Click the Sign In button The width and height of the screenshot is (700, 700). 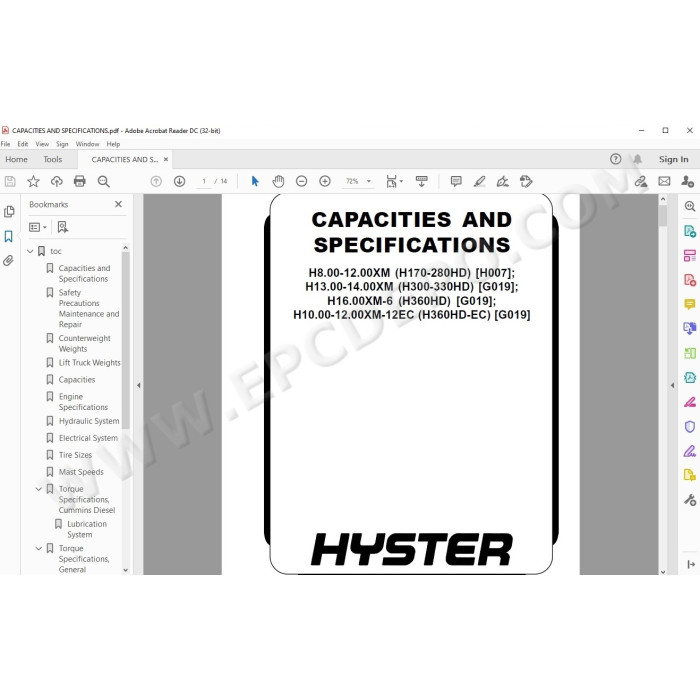click(x=673, y=159)
